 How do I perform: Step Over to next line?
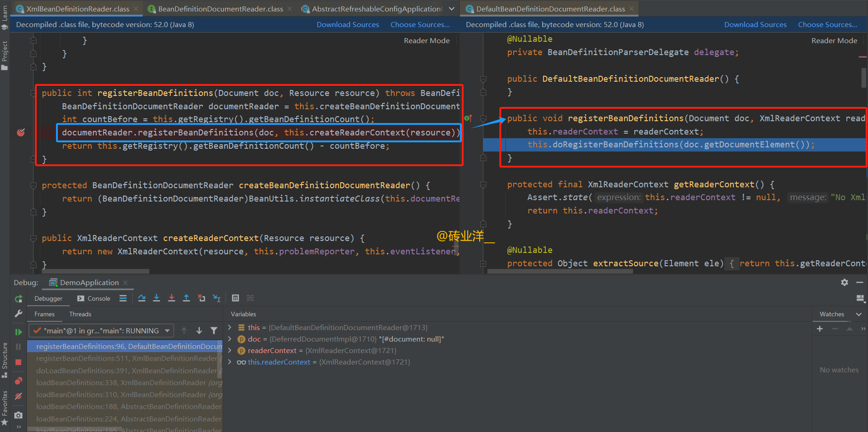click(141, 298)
